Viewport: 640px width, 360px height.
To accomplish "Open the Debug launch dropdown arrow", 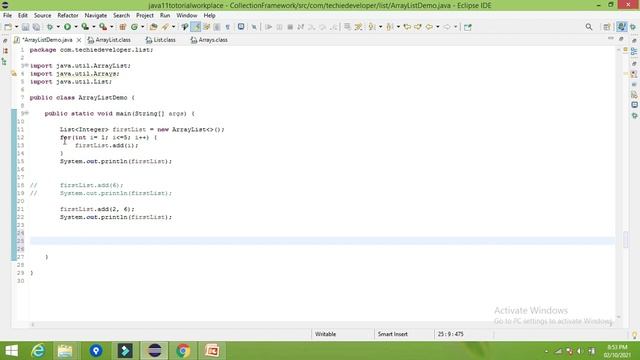I will point(58,27).
